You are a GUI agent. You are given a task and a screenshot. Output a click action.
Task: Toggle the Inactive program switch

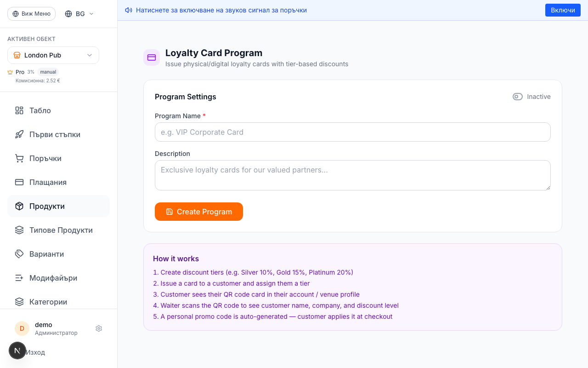click(x=518, y=97)
